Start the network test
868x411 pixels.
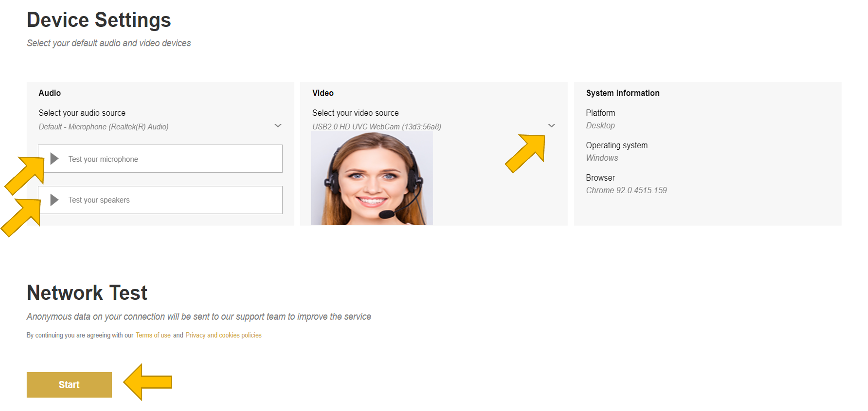pos(69,384)
